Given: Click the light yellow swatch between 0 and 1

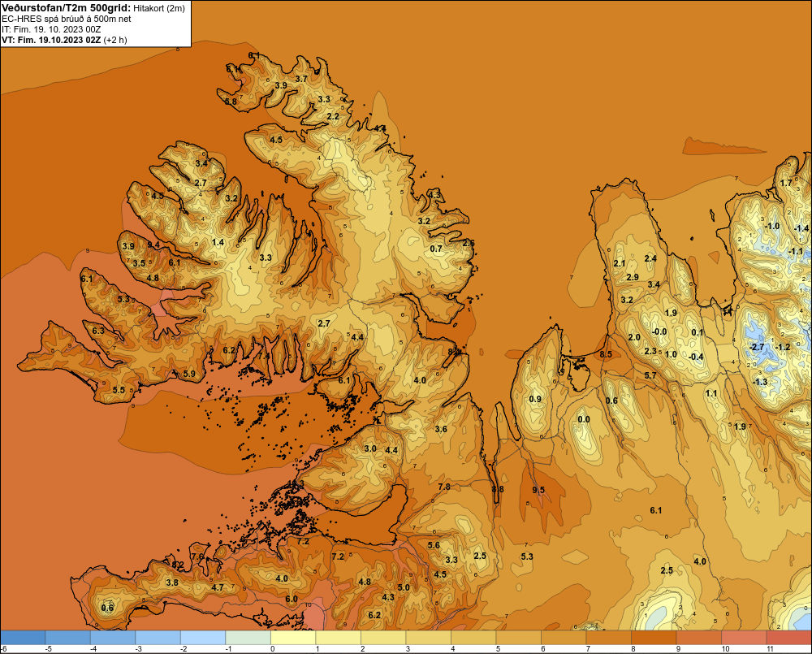Looking at the screenshot, I should (x=293, y=637).
